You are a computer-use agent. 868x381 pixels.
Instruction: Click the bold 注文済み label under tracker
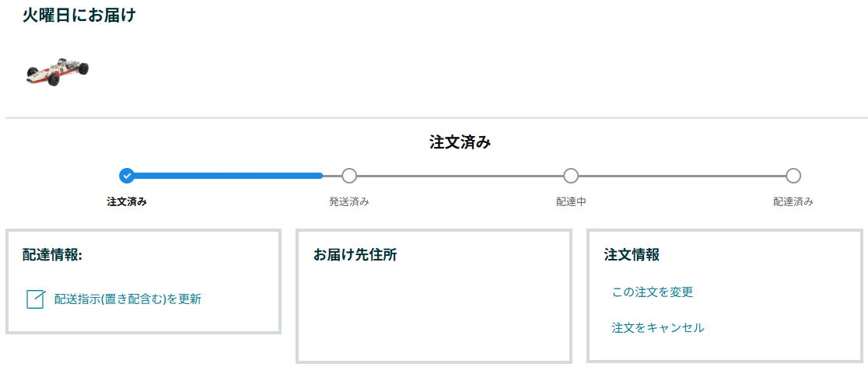[127, 202]
